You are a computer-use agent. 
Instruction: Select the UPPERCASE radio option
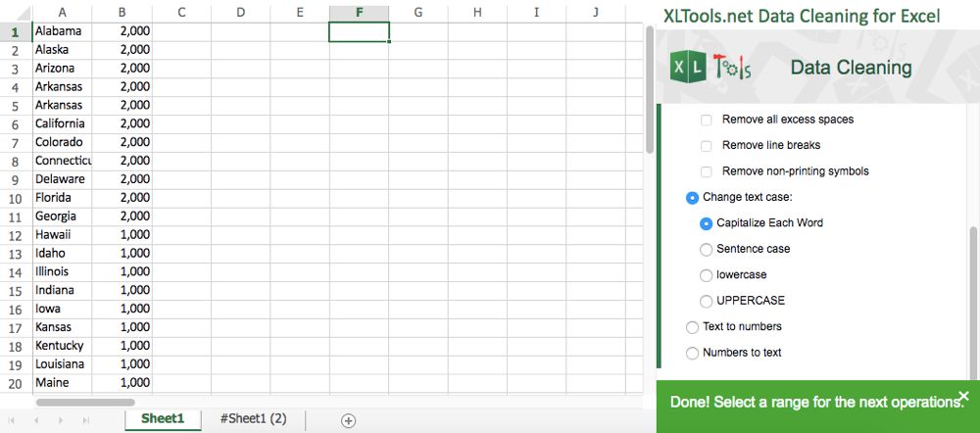[x=707, y=301]
